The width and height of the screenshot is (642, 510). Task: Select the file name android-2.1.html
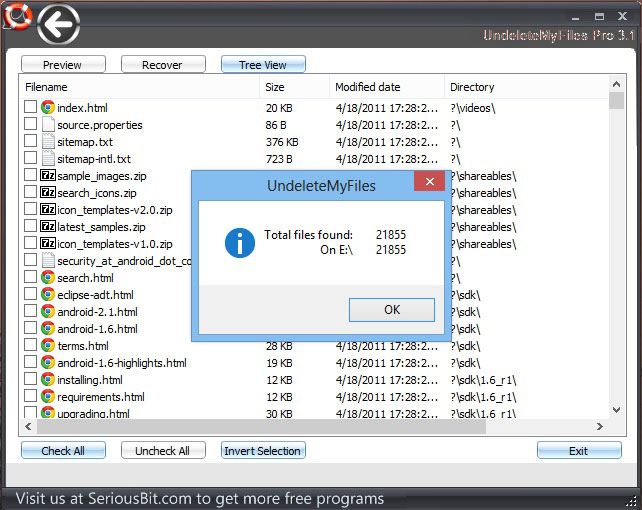coord(97,312)
